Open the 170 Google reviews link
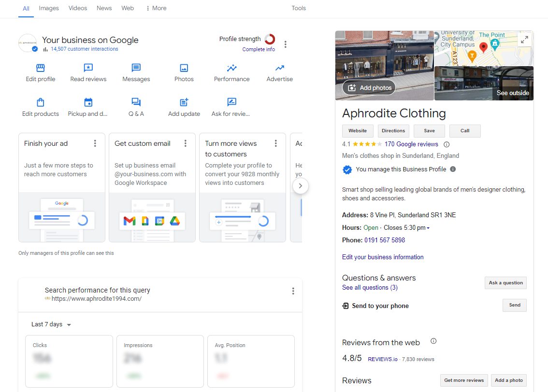This screenshot has width=548, height=392. pos(411,144)
